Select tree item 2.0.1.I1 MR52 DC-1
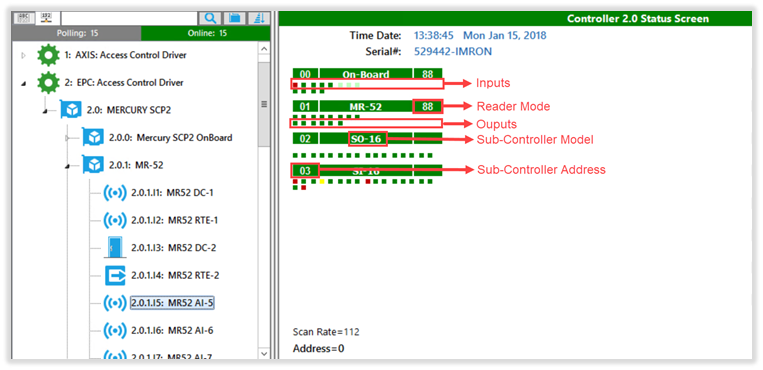This screenshot has height=370, width=763. tap(172, 193)
